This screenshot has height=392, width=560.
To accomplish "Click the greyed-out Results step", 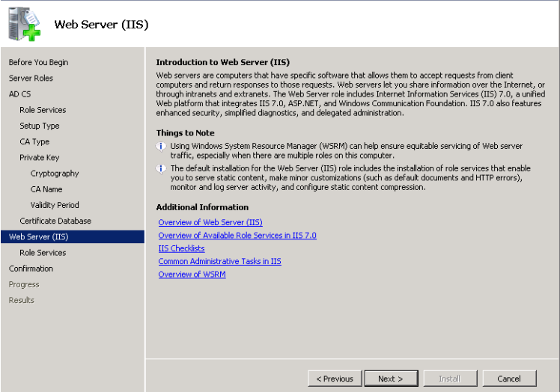I will 22,300.
